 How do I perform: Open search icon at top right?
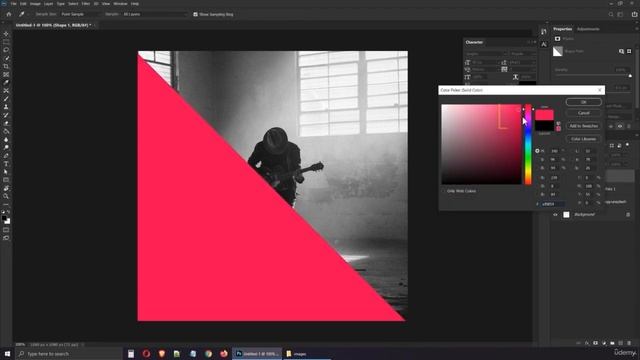coord(611,14)
